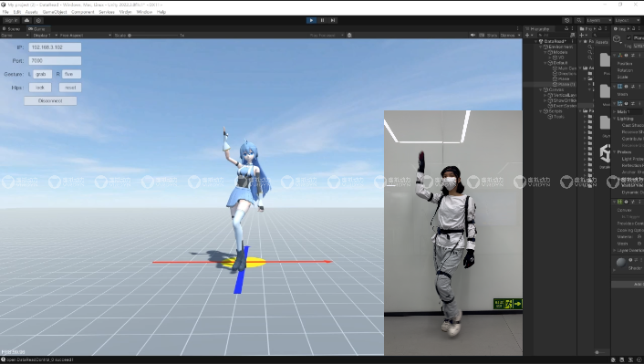Select the Project panel tab
The width and height of the screenshot is (644, 364).
587,29
